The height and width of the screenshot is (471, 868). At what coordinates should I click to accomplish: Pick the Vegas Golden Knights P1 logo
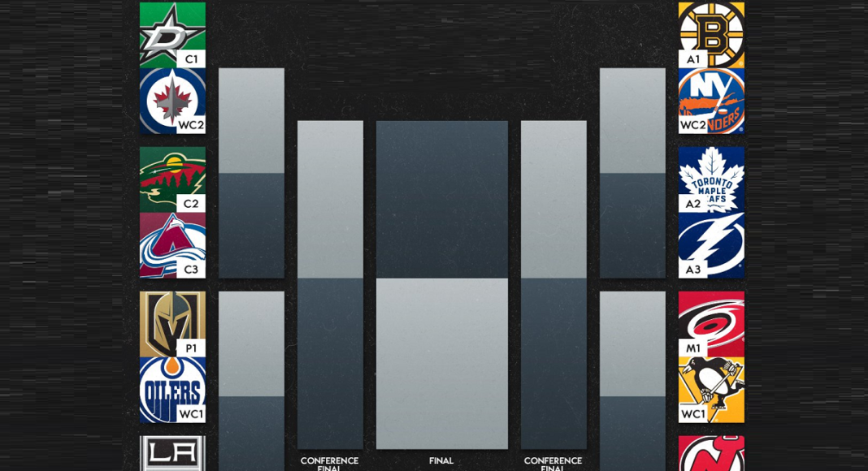pyautogui.click(x=173, y=325)
